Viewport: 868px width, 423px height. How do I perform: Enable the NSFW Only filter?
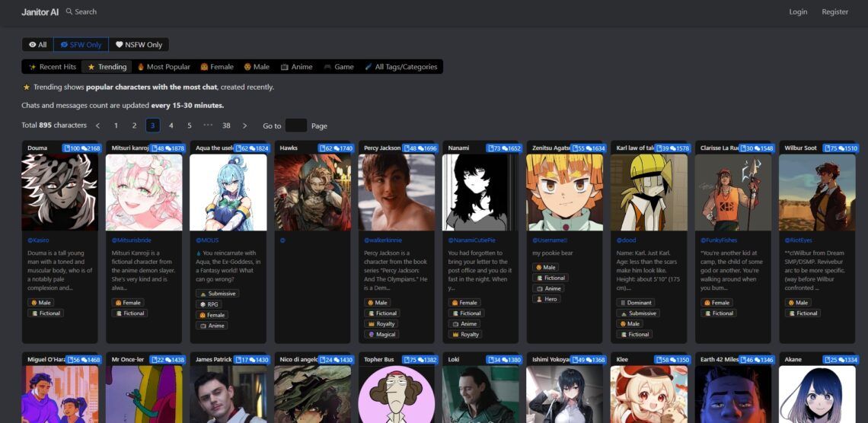[139, 45]
